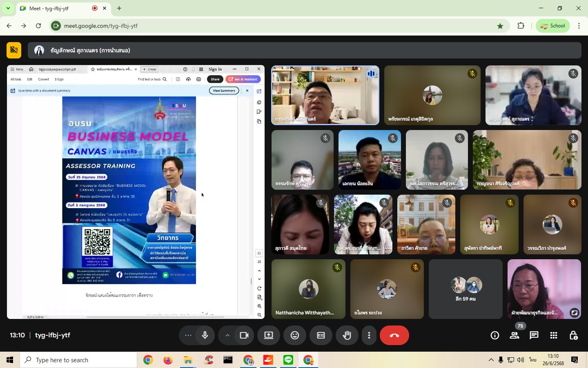This screenshot has width=588, height=368.
Task: Click the raise hand icon
Action: tap(347, 335)
